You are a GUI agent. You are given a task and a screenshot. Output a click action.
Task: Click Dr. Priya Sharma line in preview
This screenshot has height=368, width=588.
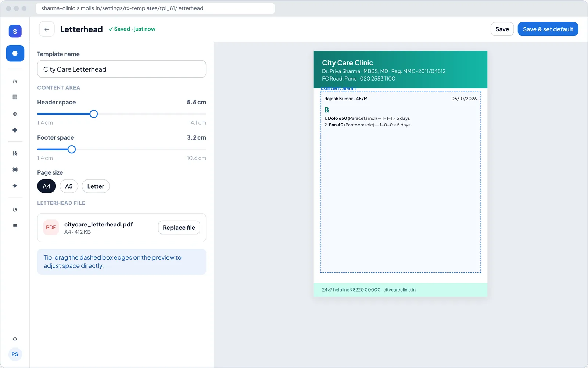pos(384,71)
